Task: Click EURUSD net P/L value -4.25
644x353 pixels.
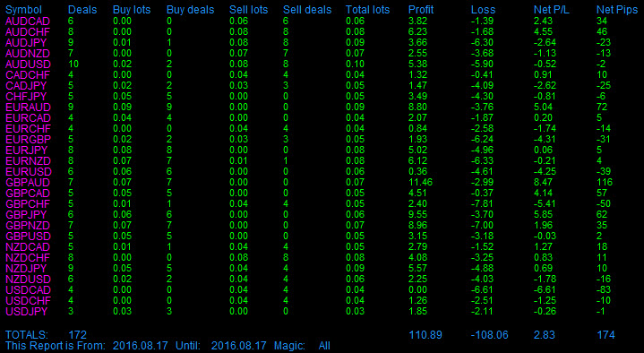Action: [x=545, y=171]
